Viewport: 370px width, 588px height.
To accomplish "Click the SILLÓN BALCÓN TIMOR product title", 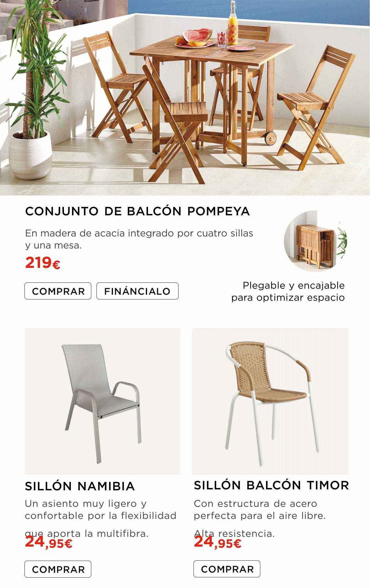I will point(271,485).
